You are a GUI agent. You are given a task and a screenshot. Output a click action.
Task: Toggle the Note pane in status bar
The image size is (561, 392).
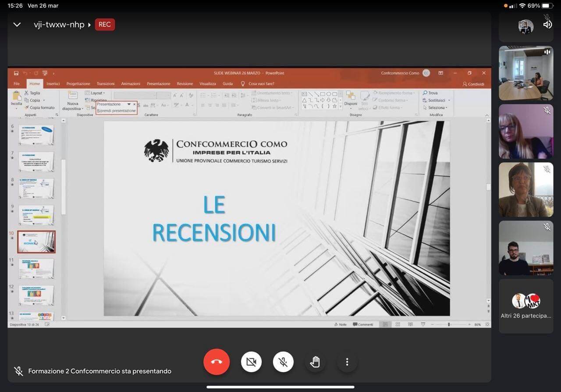(x=340, y=324)
